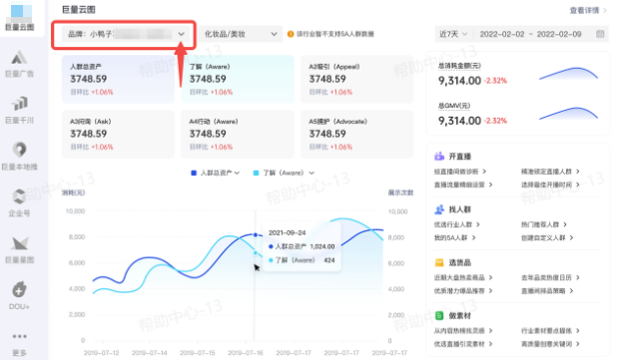Open 近期大盘热卖商品 link

463,277
